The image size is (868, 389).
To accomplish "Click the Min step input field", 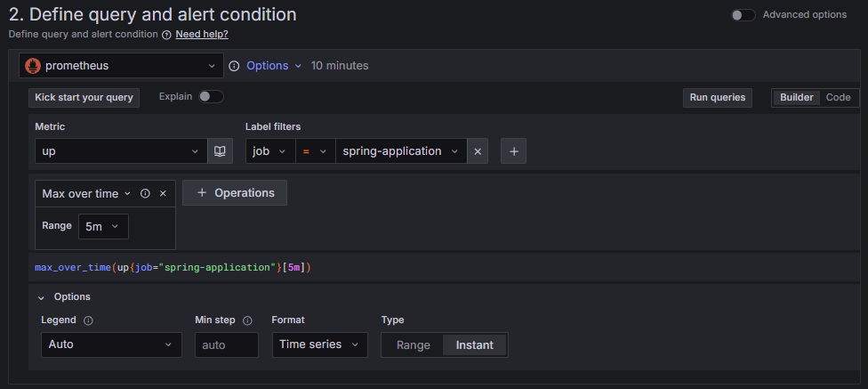I will pos(226,344).
